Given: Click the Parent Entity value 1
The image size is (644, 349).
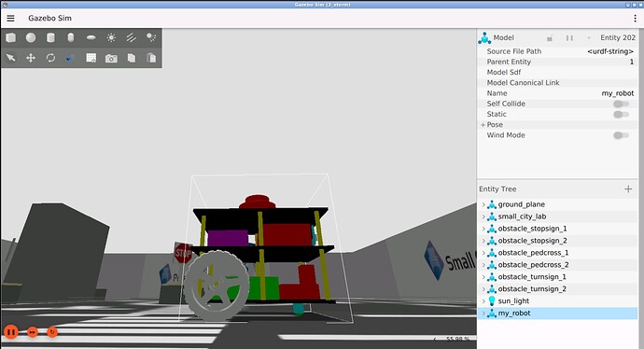Looking at the screenshot, I should (x=632, y=62).
